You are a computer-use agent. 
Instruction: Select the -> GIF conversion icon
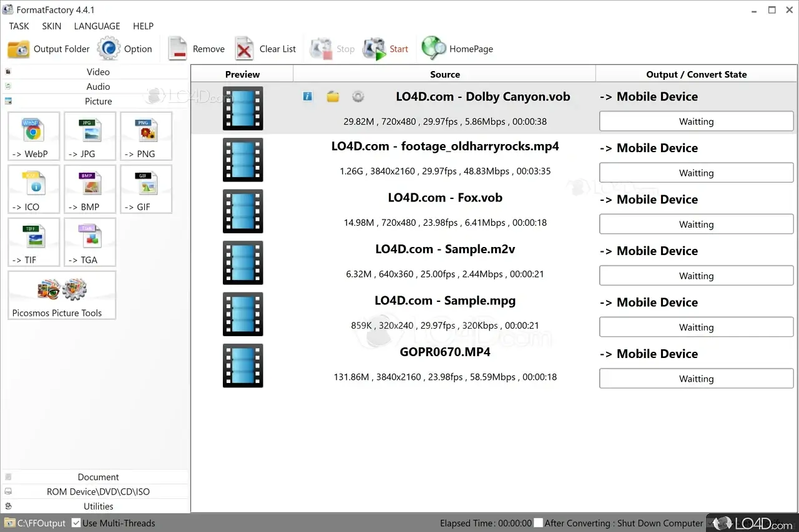pyautogui.click(x=146, y=189)
